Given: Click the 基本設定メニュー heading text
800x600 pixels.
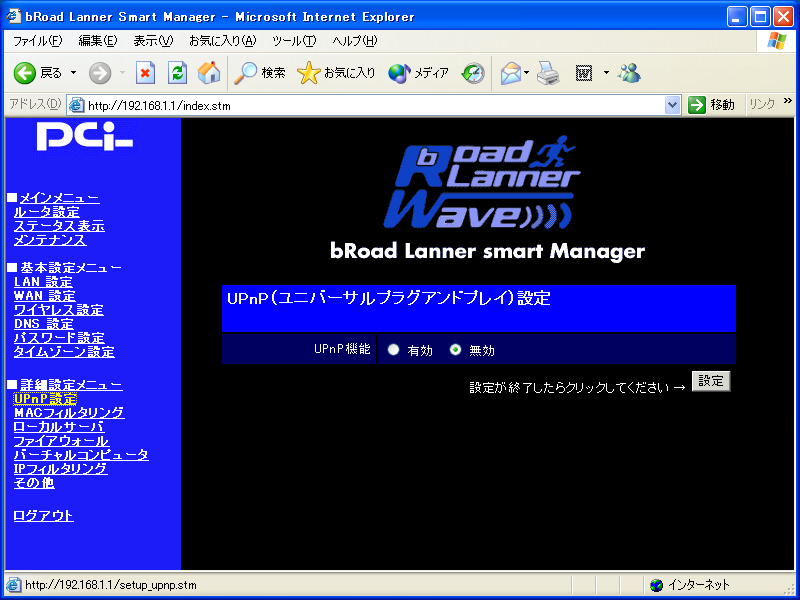Looking at the screenshot, I should point(71,268).
